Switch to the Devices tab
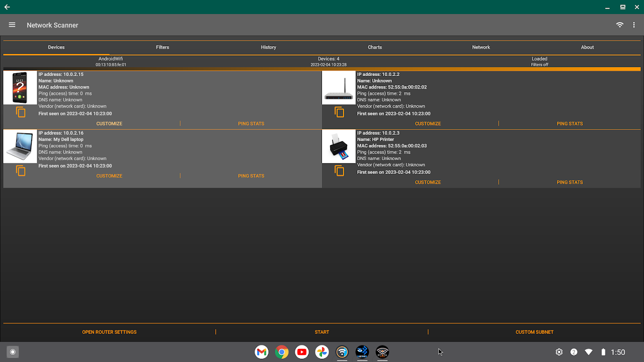 coord(56,47)
